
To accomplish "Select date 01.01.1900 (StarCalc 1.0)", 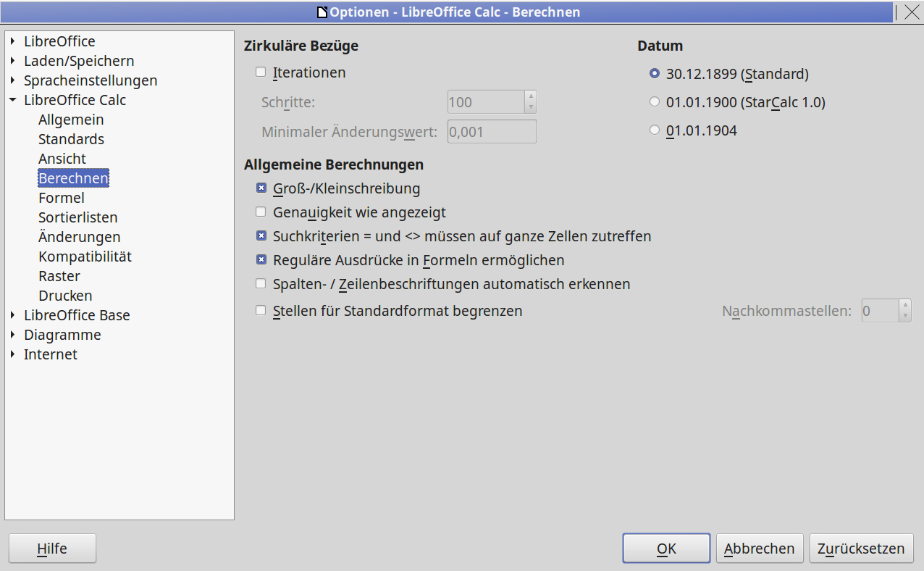I will [x=655, y=102].
